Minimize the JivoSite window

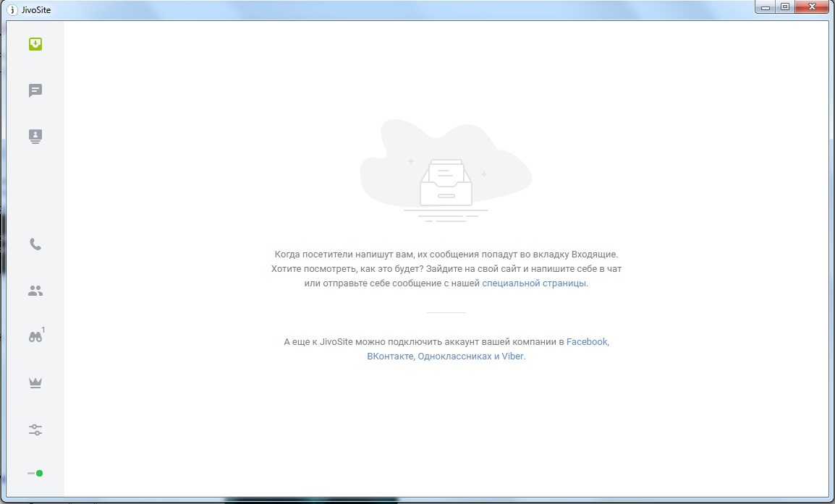pyautogui.click(x=766, y=7)
